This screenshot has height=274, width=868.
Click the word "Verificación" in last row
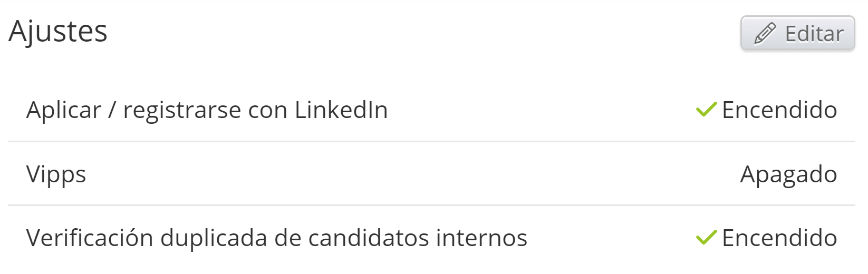coord(90,238)
